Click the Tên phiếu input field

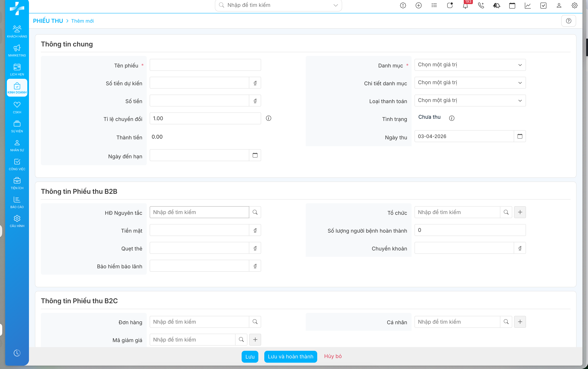(205, 65)
